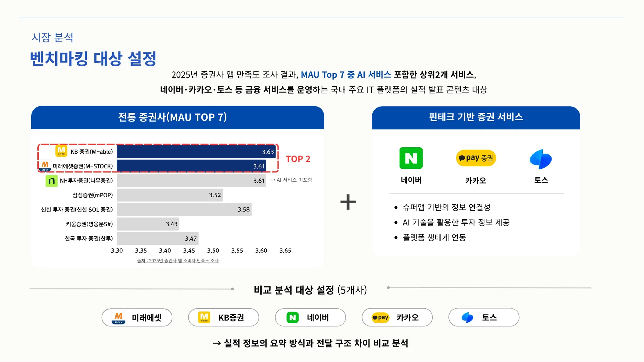The width and height of the screenshot is (644, 362).
Task: Click the yellow Kakao pay 증권 logo
Action: click(x=476, y=158)
